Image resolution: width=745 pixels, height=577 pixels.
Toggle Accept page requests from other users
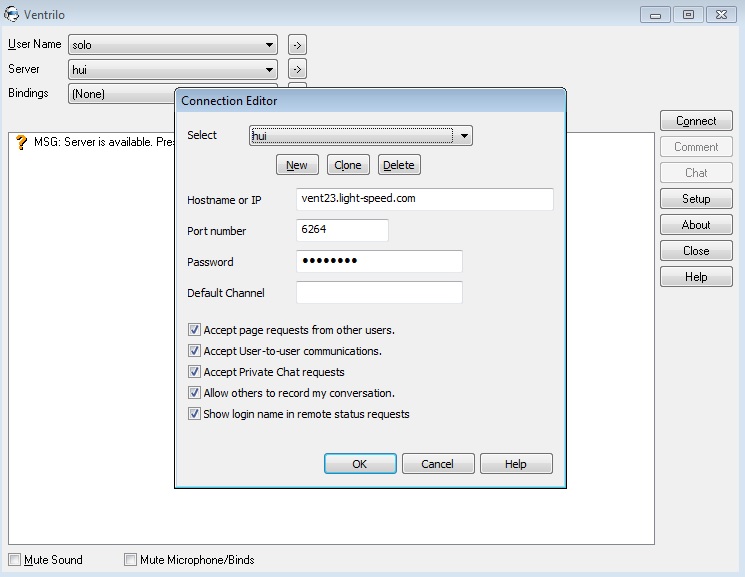(x=194, y=329)
